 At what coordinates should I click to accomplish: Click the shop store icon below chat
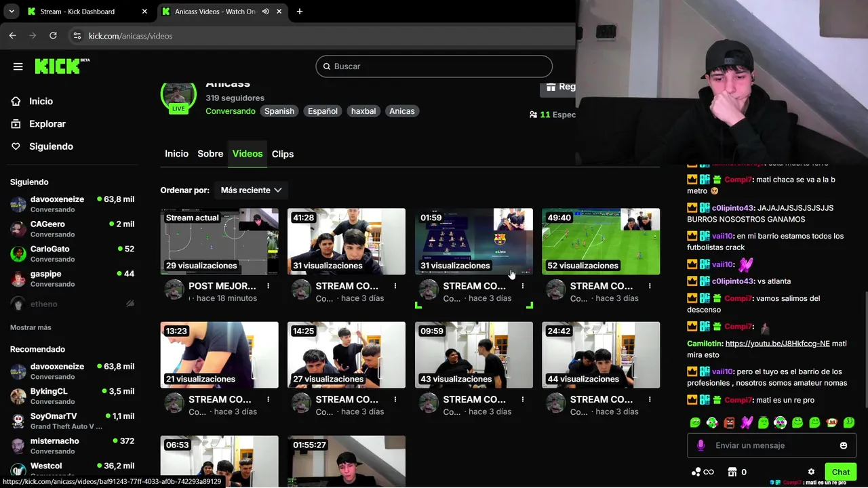pyautogui.click(x=732, y=472)
